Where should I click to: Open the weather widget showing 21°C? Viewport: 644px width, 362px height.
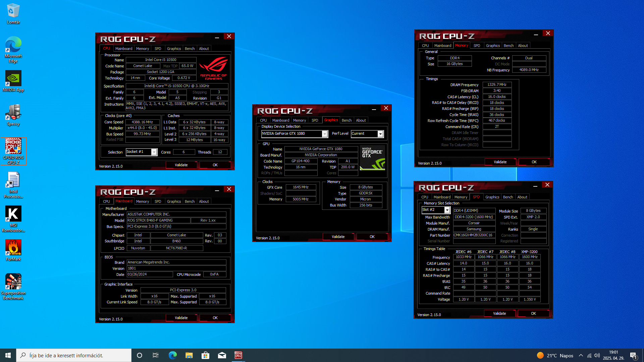coord(555,356)
